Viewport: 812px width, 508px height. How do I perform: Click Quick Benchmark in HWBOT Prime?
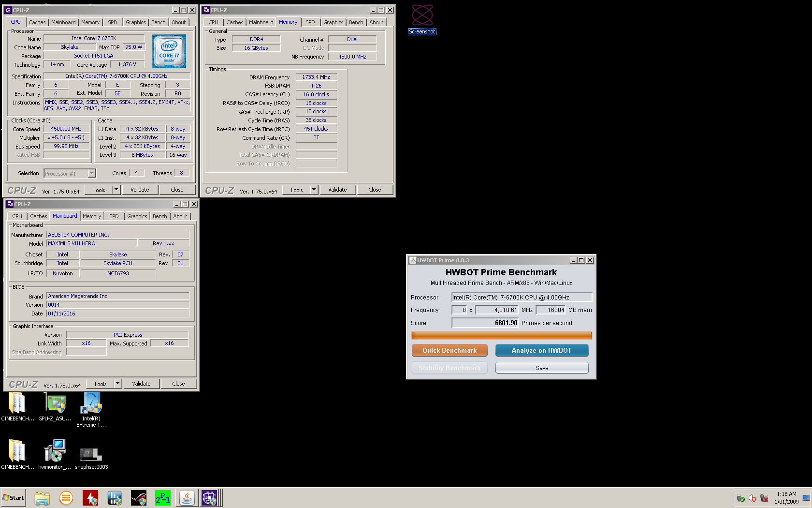click(x=449, y=350)
